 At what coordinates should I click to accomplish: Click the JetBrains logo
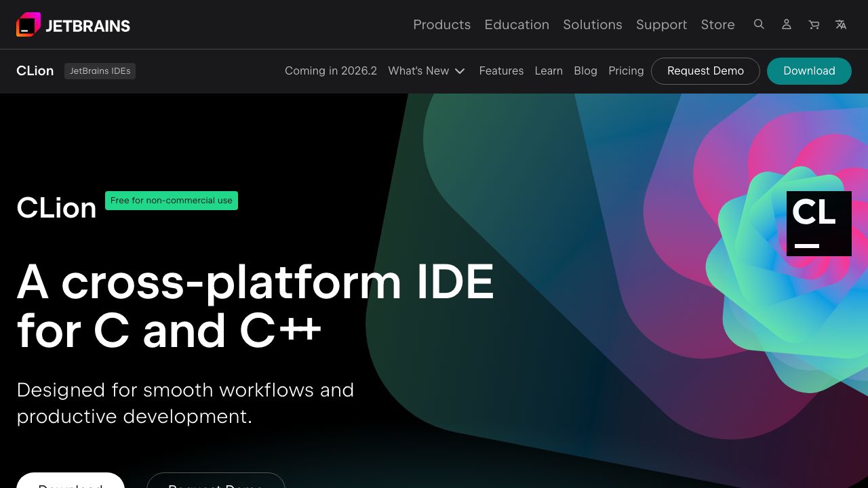(73, 25)
